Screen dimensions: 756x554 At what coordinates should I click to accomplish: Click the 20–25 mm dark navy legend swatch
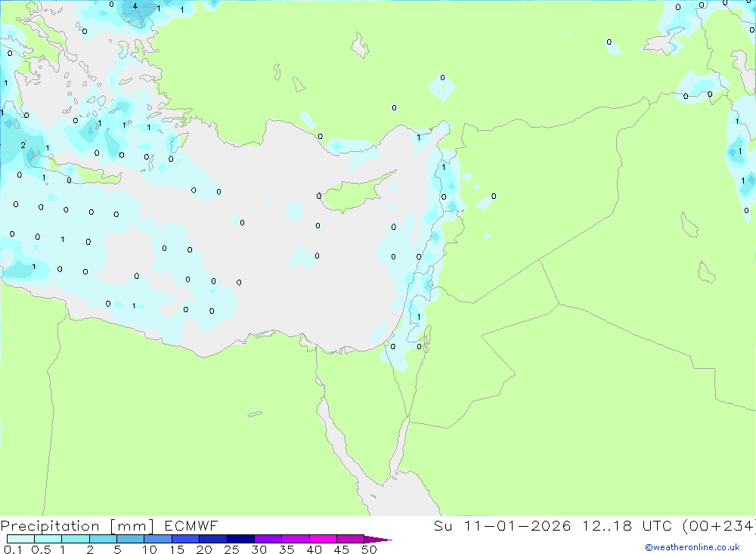pos(212,539)
